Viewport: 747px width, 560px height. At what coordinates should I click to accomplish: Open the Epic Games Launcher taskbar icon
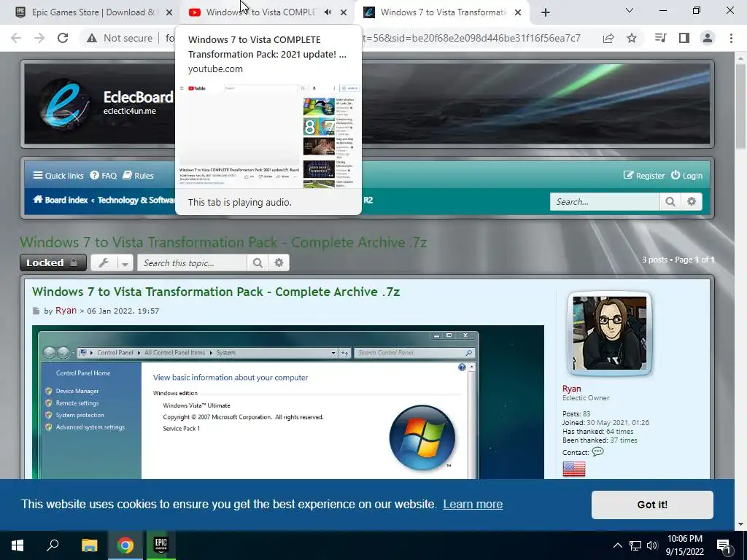pos(160,545)
